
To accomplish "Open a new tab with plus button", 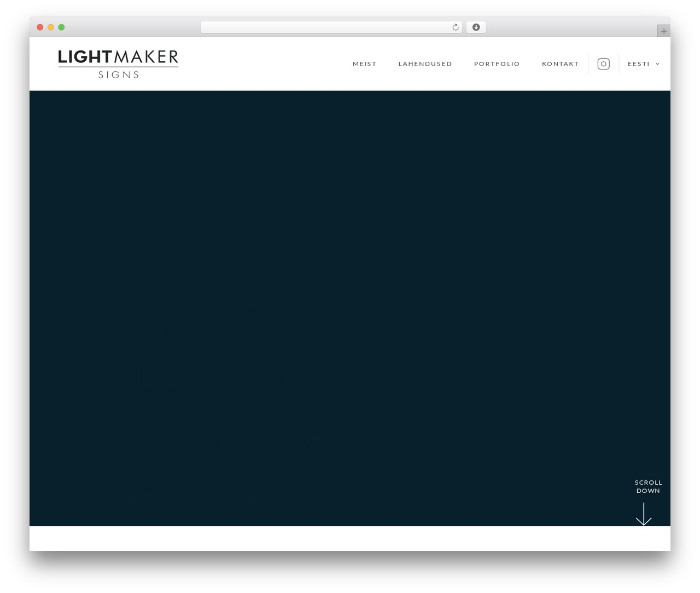I will pos(663,31).
